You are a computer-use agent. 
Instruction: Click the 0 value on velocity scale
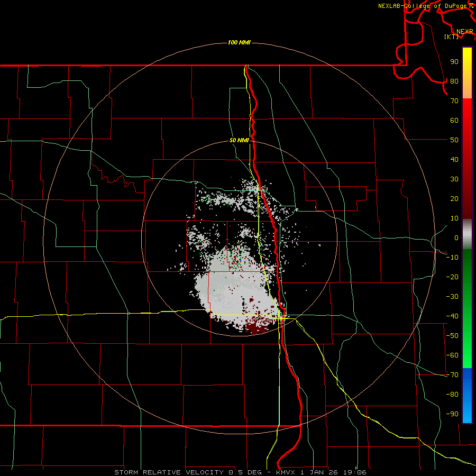click(x=456, y=237)
